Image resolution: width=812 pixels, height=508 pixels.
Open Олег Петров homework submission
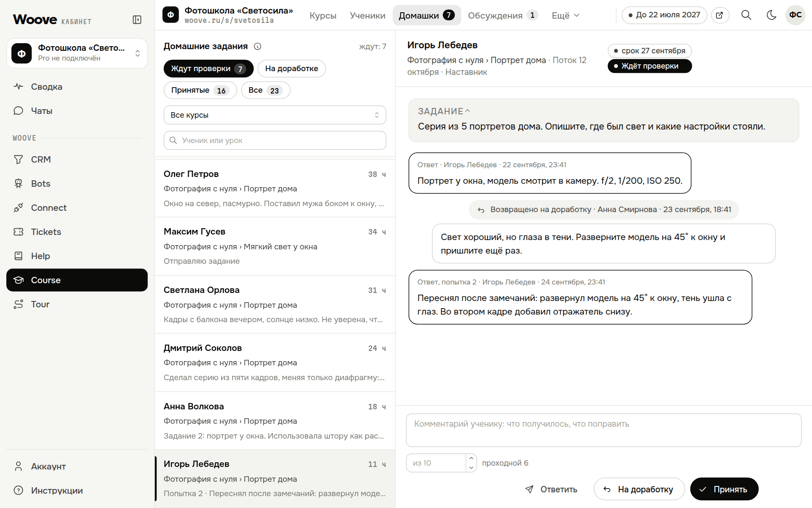[275, 188]
